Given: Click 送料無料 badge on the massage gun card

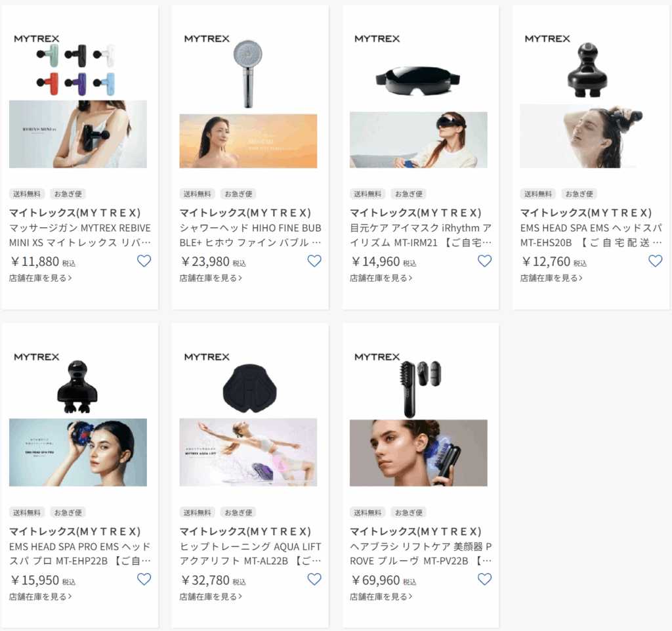Looking at the screenshot, I should pyautogui.click(x=27, y=194).
